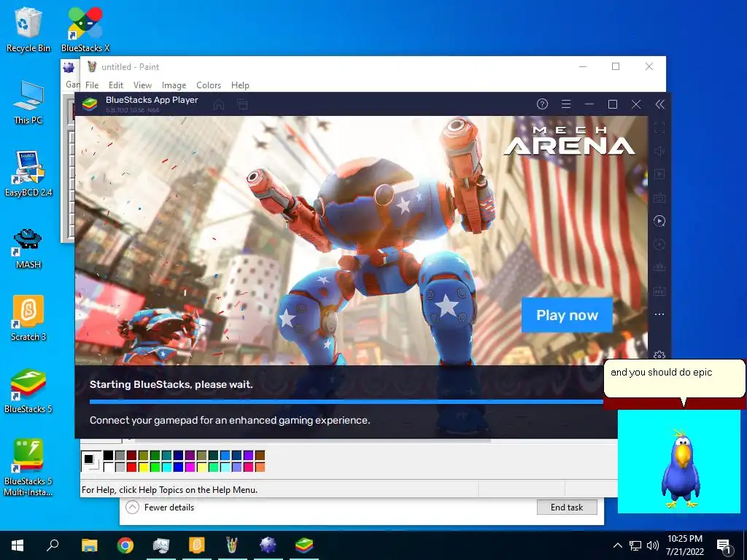Open BlueStacks settings gear icon
Viewport: 747px width, 560px height.
point(659,355)
